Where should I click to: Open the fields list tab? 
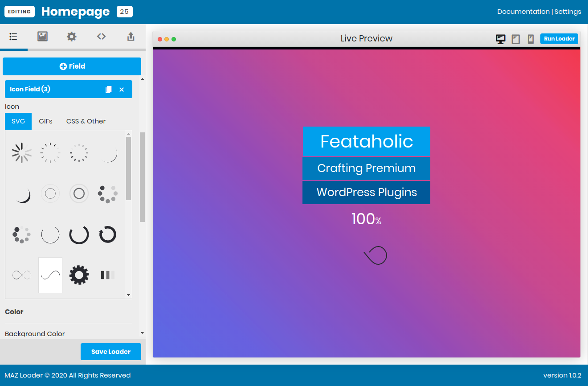point(13,37)
